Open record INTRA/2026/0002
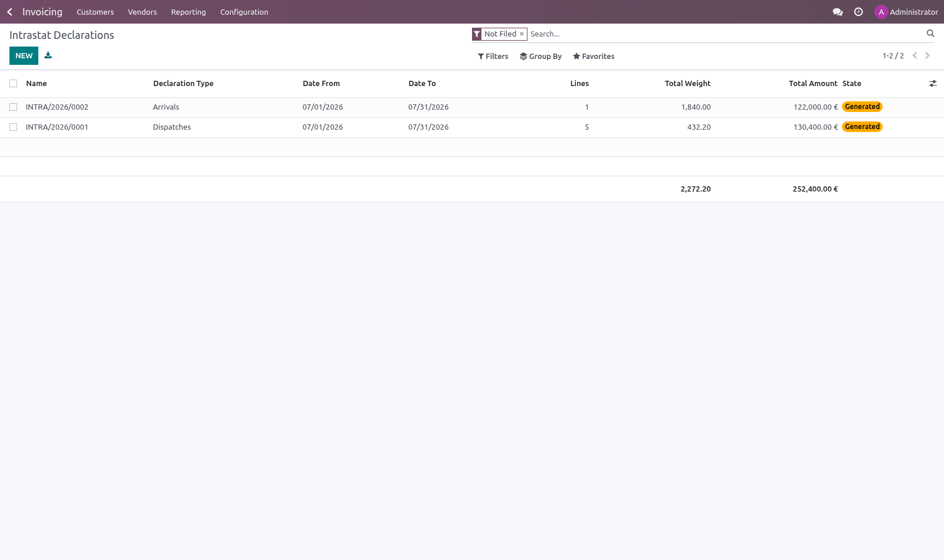This screenshot has width=944, height=560. pos(57,107)
